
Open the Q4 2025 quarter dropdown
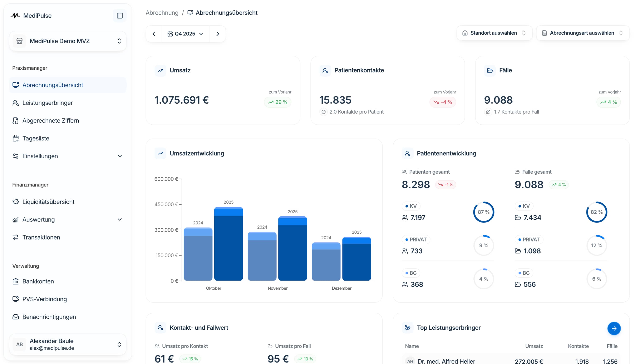point(186,34)
